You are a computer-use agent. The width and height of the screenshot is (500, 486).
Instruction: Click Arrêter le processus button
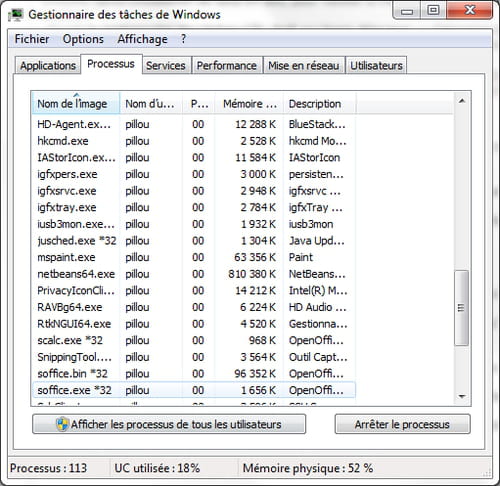pyautogui.click(x=403, y=424)
